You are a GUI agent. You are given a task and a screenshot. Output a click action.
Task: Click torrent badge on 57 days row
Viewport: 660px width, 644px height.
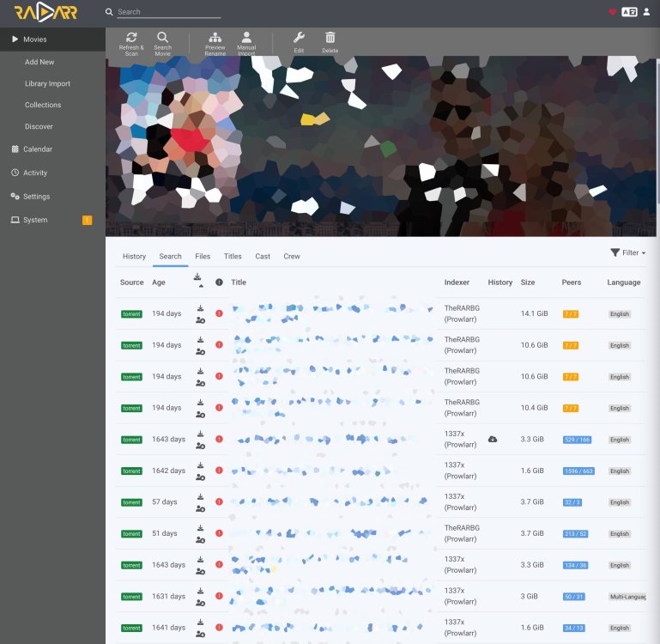pyautogui.click(x=132, y=502)
